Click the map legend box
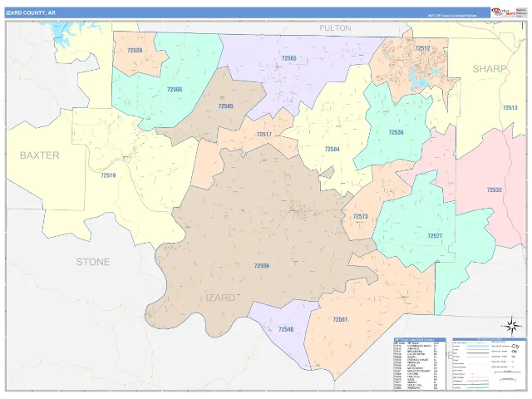The width and height of the screenshot is (532, 399). (489, 364)
